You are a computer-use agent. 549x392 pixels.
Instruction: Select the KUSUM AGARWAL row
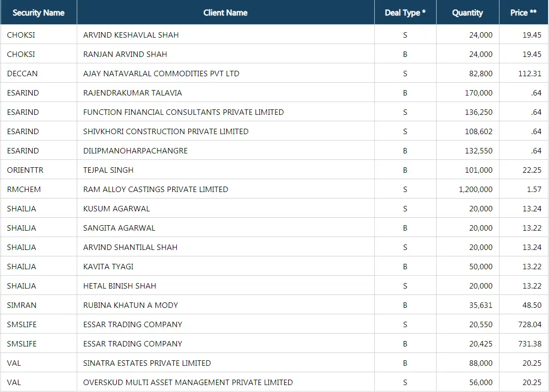coord(115,208)
